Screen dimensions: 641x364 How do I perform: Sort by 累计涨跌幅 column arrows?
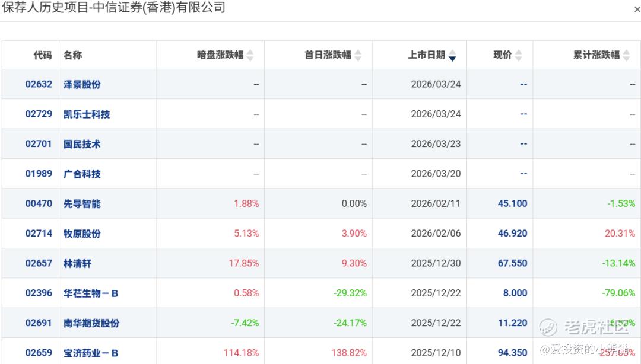[x=626, y=55]
